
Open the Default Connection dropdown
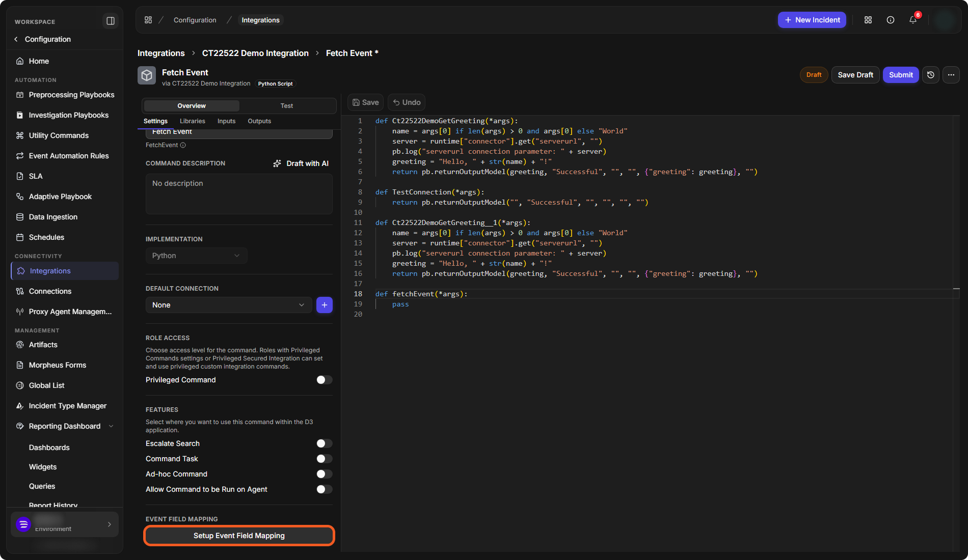coord(229,305)
